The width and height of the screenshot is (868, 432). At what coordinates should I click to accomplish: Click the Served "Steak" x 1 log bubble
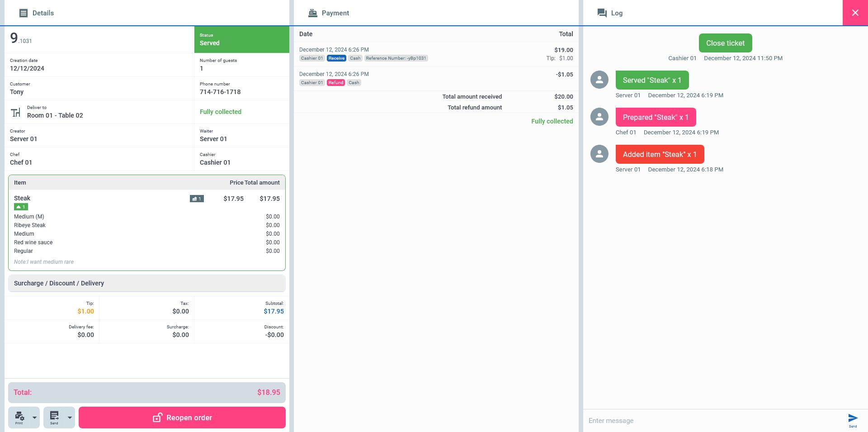652,80
